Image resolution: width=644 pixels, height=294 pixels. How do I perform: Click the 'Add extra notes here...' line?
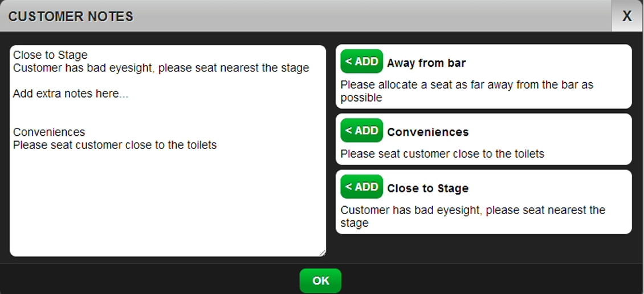(x=71, y=94)
